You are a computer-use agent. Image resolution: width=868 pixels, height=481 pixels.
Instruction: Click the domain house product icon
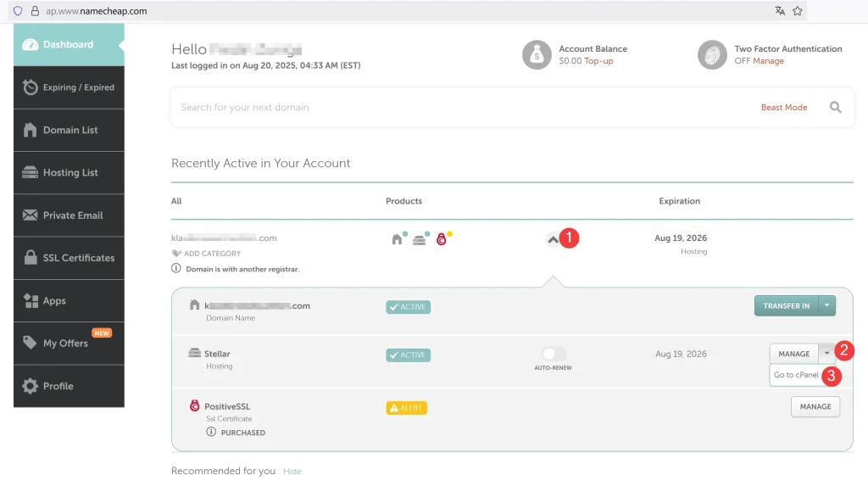point(397,239)
